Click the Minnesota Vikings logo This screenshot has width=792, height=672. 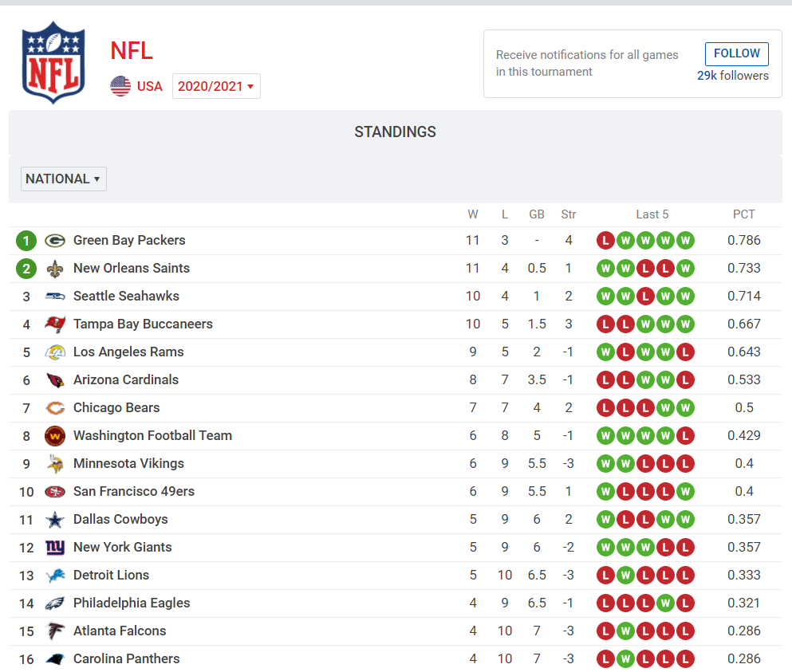pos(55,463)
